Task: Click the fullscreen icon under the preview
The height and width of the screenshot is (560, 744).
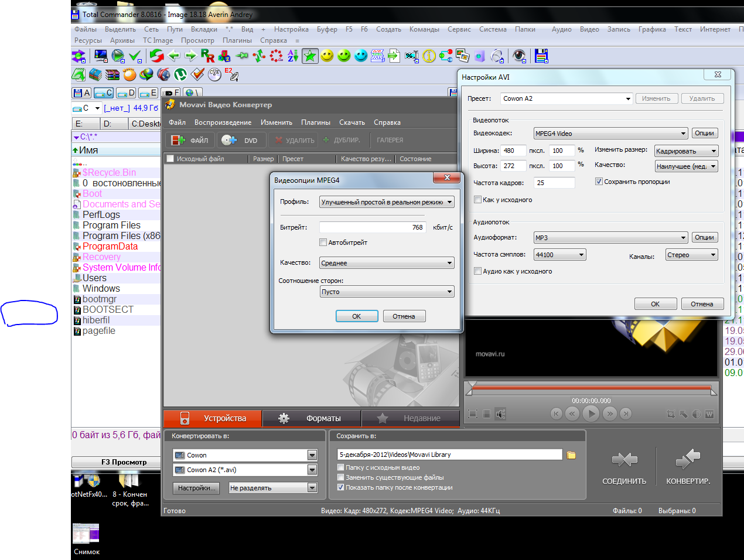Action: (x=473, y=414)
